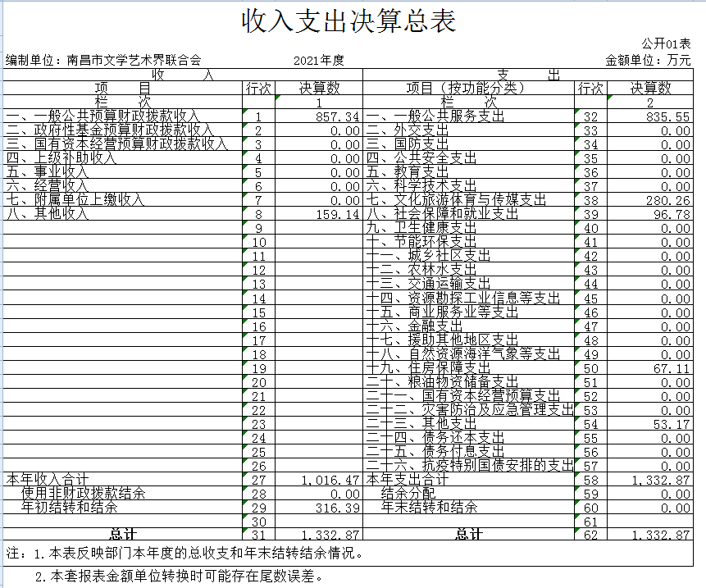Select the 年初结转和结余 cell
This screenshot has width=706, height=588.
click(123, 508)
